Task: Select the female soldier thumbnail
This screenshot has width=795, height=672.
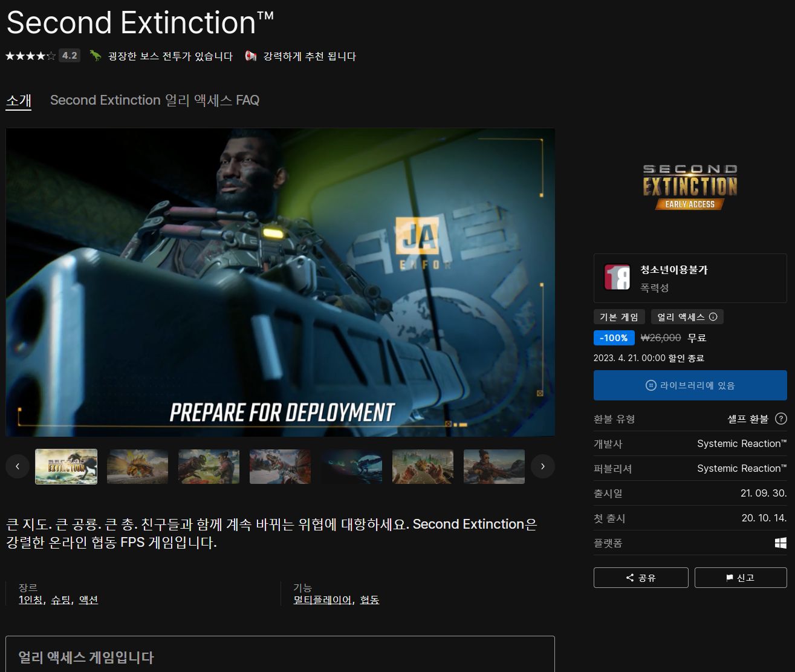Action: click(x=495, y=466)
